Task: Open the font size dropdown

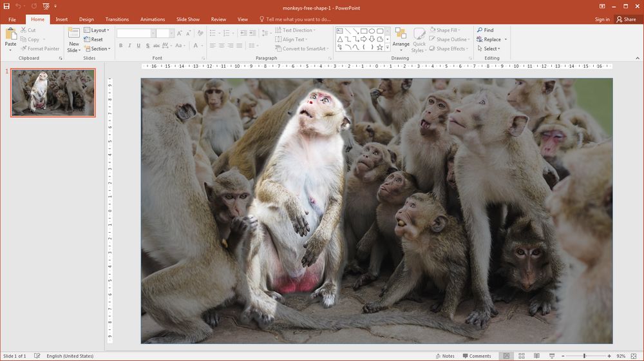Action: (x=172, y=34)
